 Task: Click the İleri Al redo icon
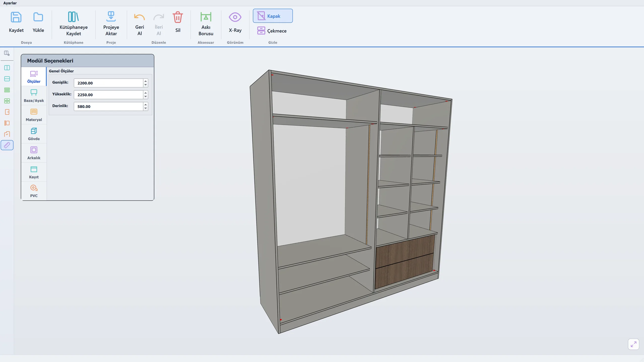[159, 17]
